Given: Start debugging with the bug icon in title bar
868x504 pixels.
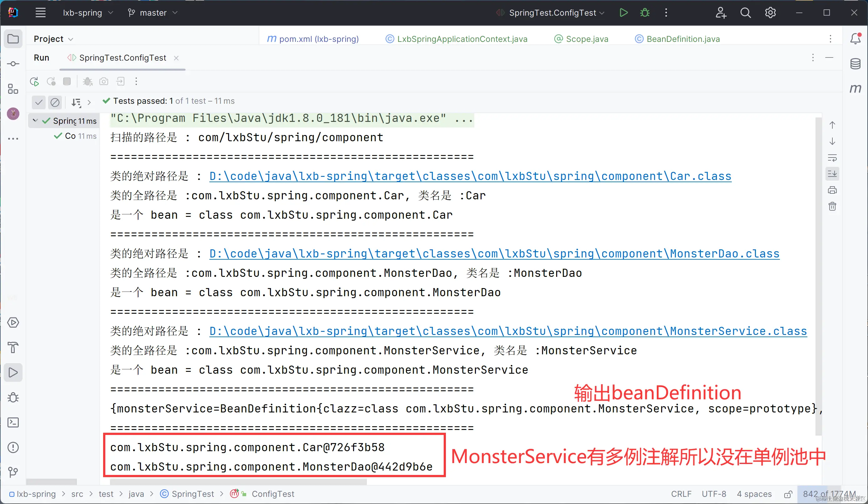Looking at the screenshot, I should coord(645,13).
